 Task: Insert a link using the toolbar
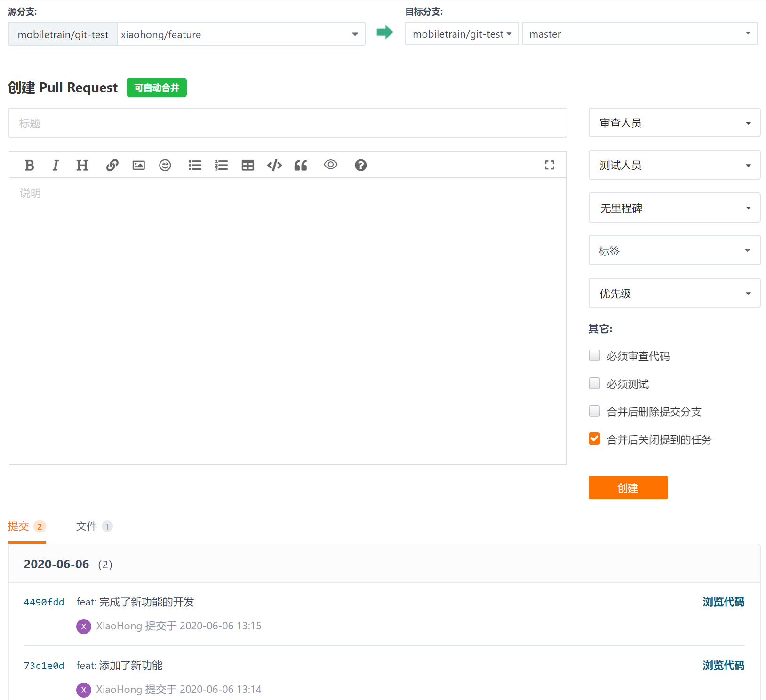pos(112,165)
